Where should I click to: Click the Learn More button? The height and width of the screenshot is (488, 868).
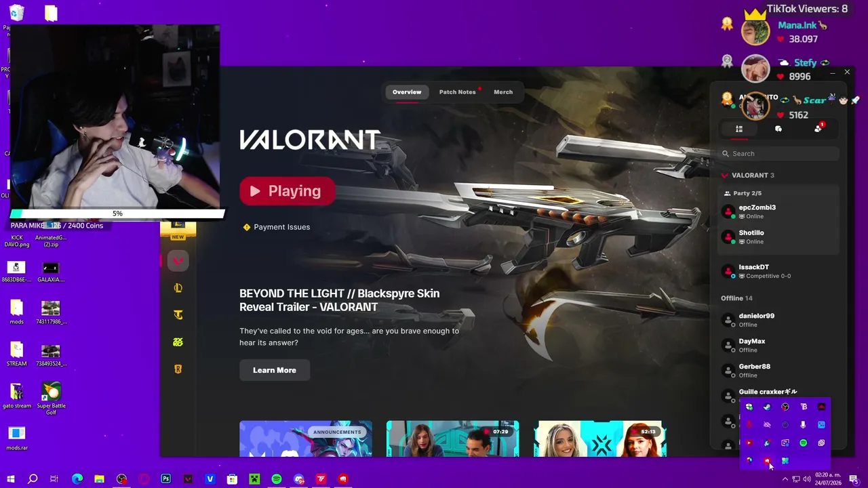point(275,370)
